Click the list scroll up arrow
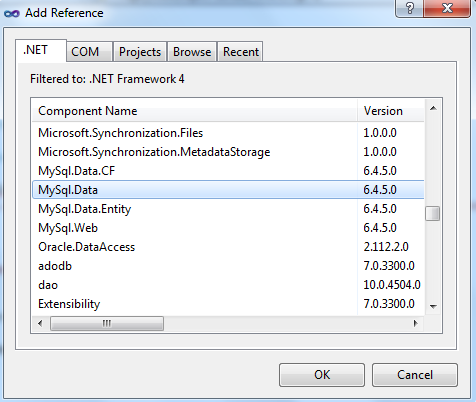The height and width of the screenshot is (402, 476). 433,108
